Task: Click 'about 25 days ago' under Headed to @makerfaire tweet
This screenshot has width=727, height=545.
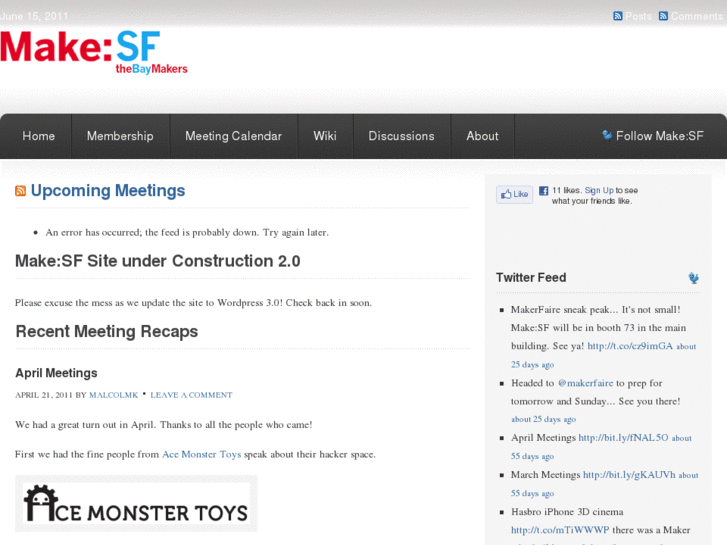Action: tap(543, 419)
